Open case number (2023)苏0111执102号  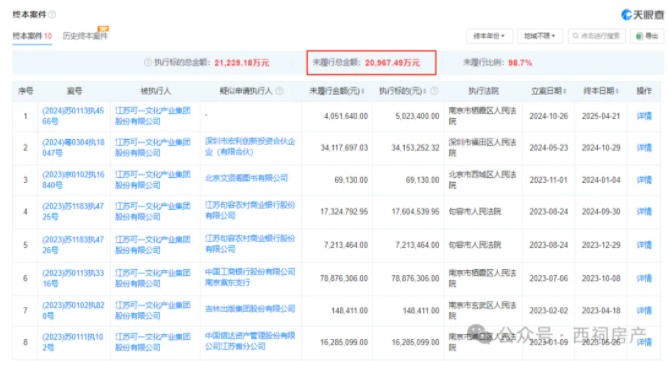click(73, 342)
